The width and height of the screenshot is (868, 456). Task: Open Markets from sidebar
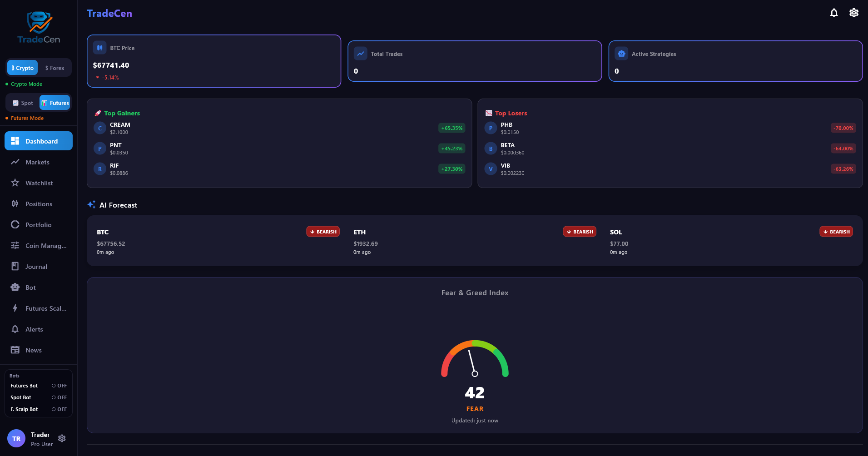pos(39,162)
